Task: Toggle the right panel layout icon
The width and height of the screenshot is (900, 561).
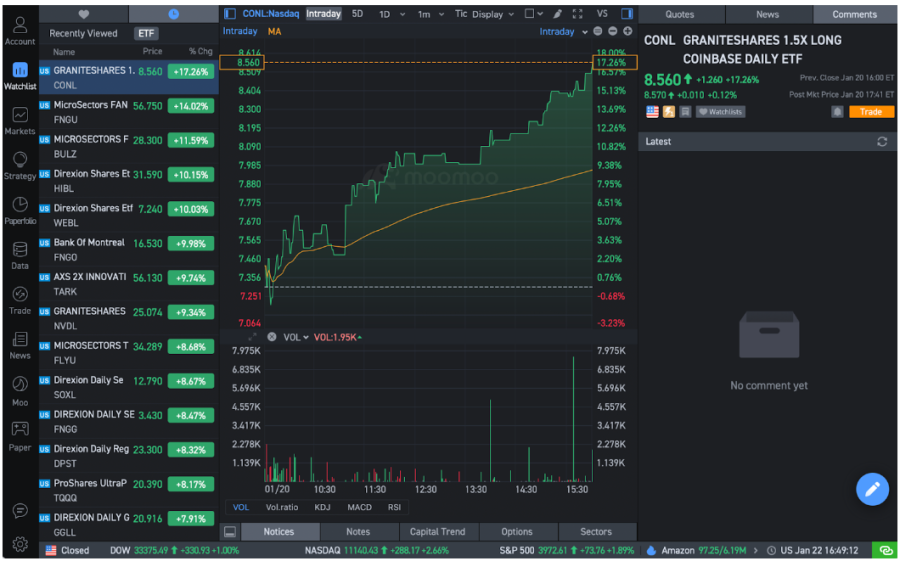Action: click(627, 14)
